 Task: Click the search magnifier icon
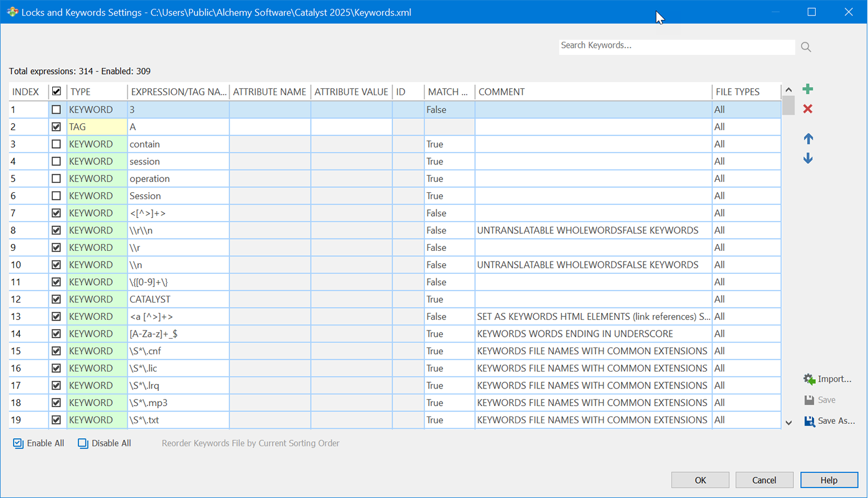806,47
